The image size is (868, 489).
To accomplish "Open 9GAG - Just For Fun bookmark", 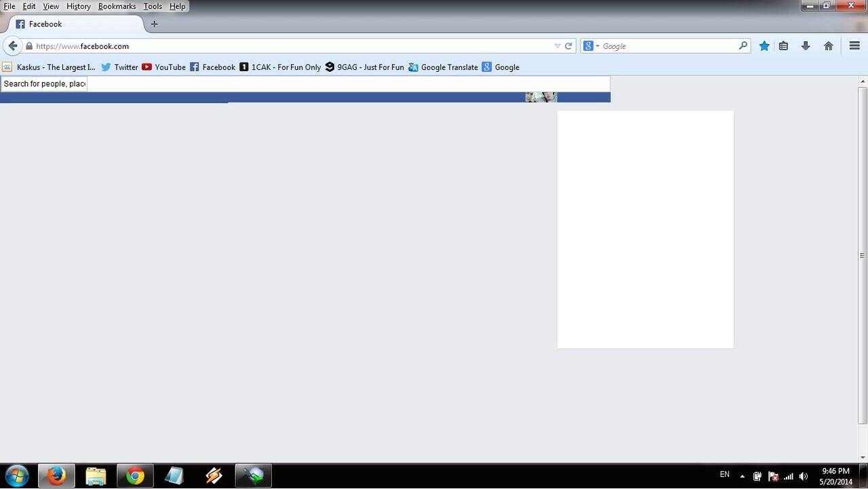I will click(x=364, y=67).
